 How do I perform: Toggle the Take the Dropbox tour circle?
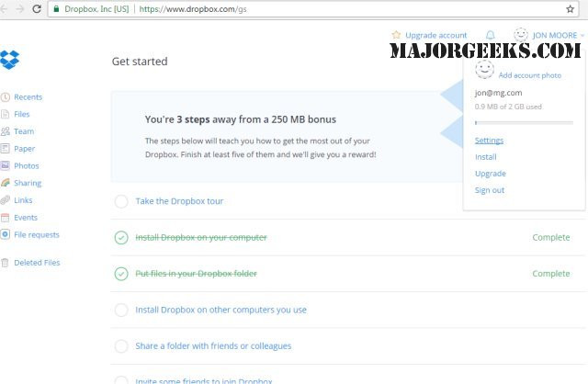pos(121,201)
